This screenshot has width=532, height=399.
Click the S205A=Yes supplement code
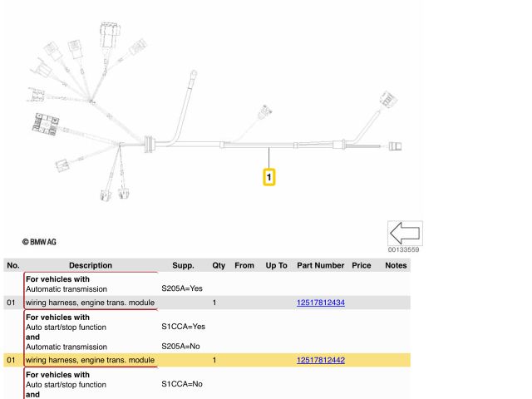pyautogui.click(x=183, y=288)
